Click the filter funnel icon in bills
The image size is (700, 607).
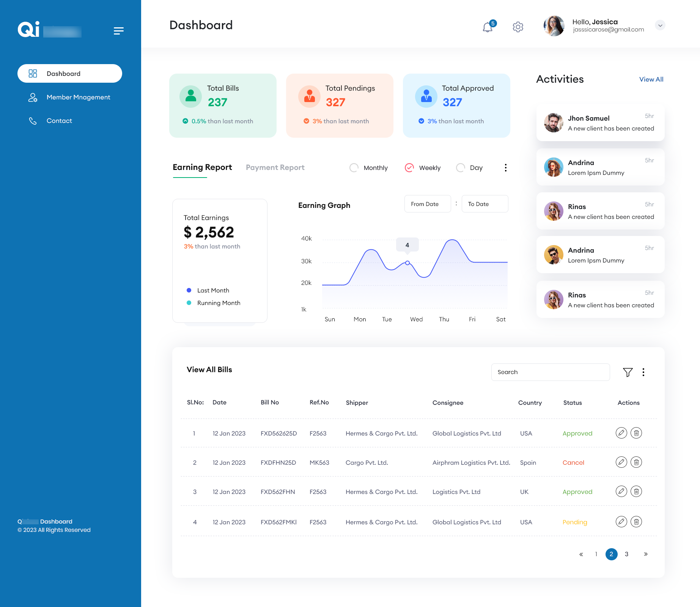pyautogui.click(x=628, y=372)
